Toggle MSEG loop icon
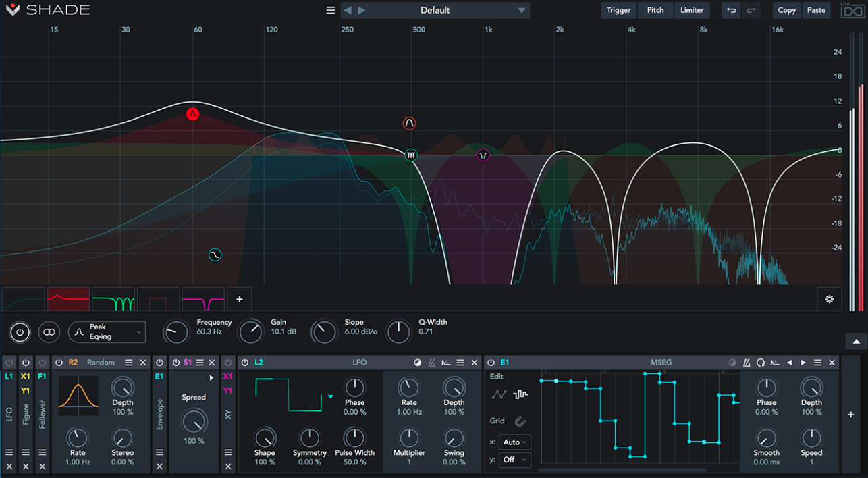The width and height of the screenshot is (868, 478). [761, 363]
